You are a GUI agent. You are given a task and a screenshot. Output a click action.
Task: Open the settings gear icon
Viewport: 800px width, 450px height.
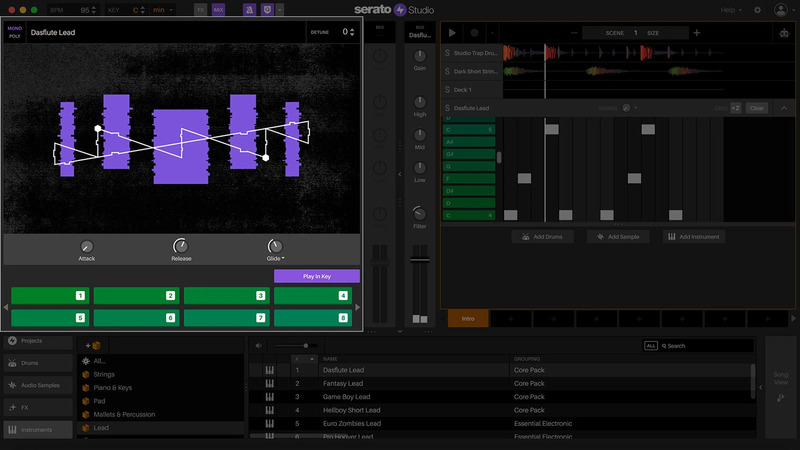click(757, 10)
